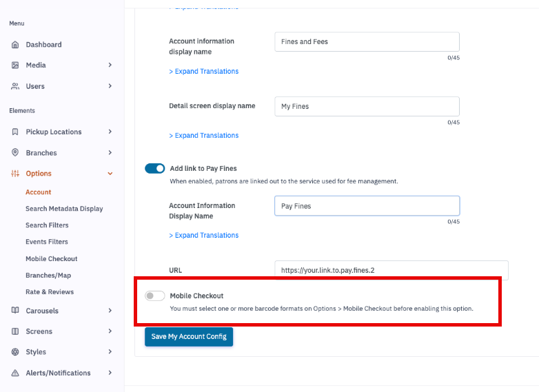Click the Users people icon
The height and width of the screenshot is (392, 539).
tap(15, 86)
